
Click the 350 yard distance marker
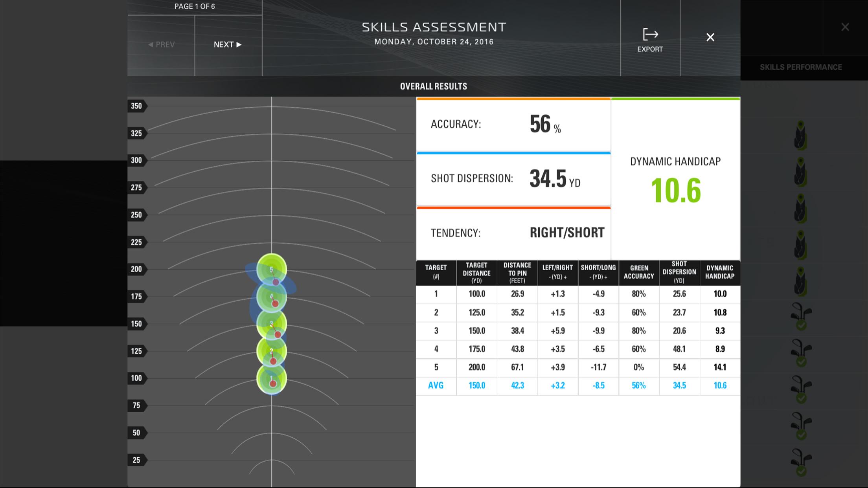click(136, 106)
